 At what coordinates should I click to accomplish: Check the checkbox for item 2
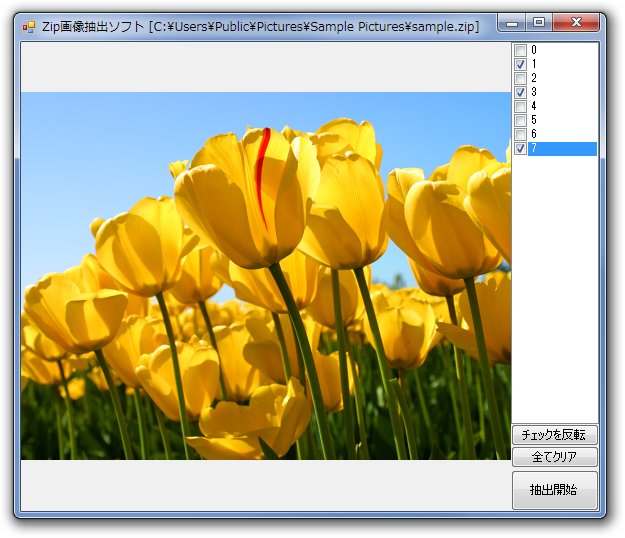pyautogui.click(x=520, y=78)
